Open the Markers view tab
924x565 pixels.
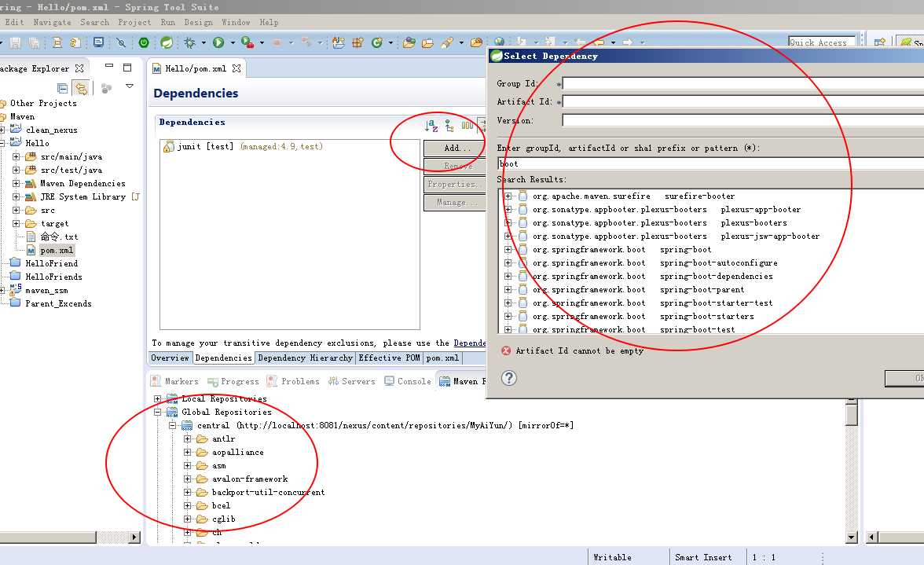174,381
